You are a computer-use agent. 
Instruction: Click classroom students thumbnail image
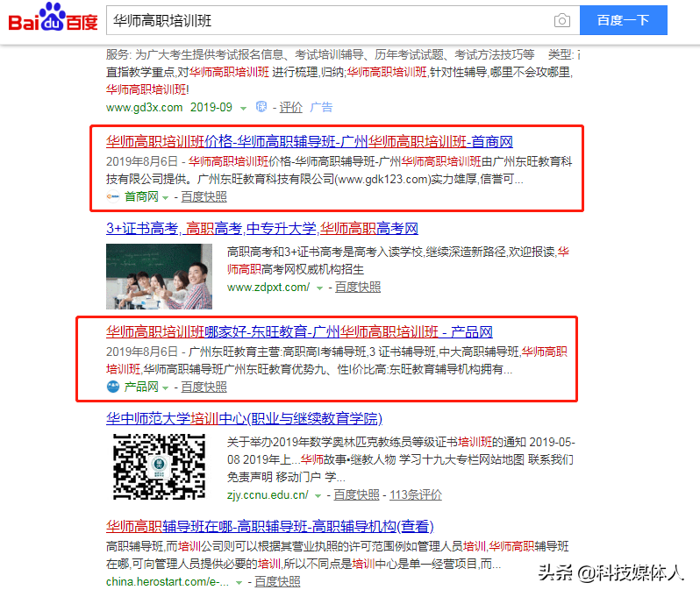159,276
